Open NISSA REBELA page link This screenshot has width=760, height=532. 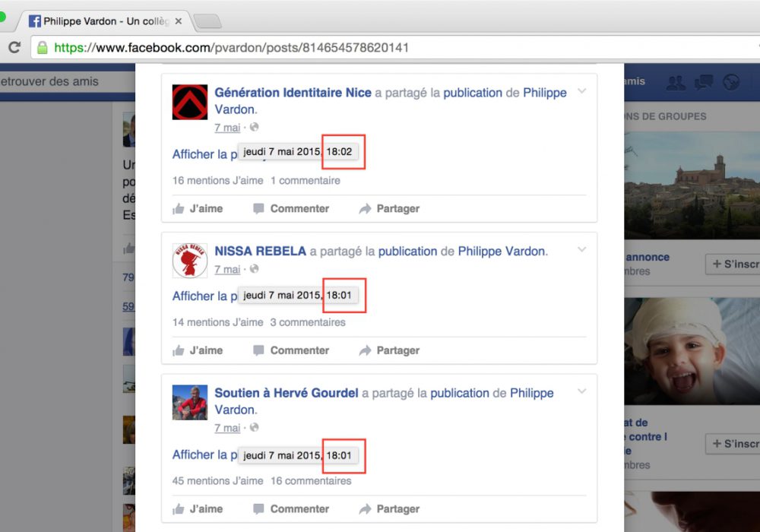(x=260, y=251)
